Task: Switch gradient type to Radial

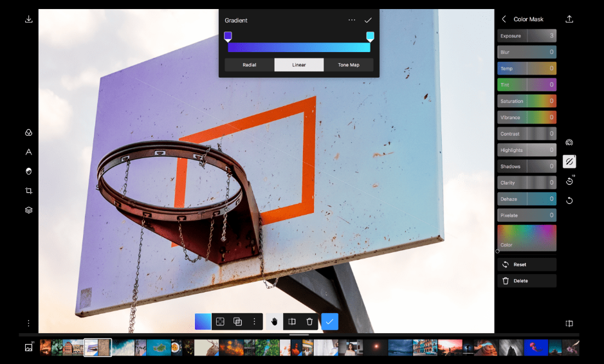Action: 249,65
